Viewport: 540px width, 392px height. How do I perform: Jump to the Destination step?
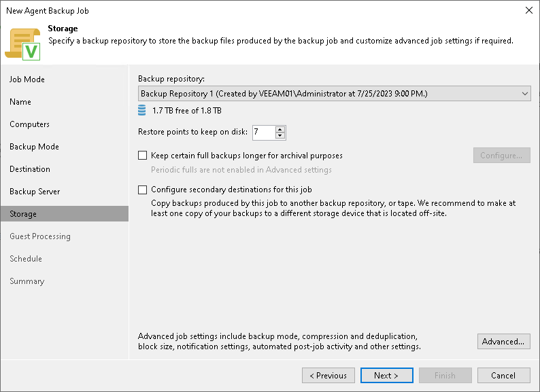click(30, 169)
